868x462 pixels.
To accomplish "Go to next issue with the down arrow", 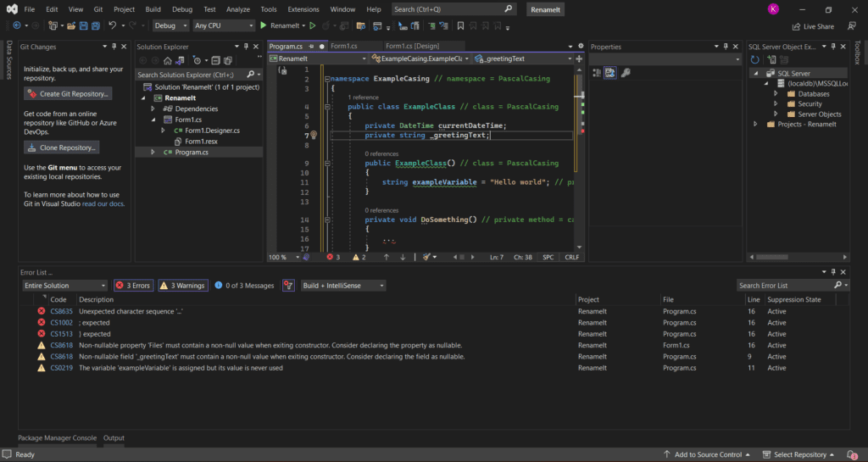I will point(403,258).
